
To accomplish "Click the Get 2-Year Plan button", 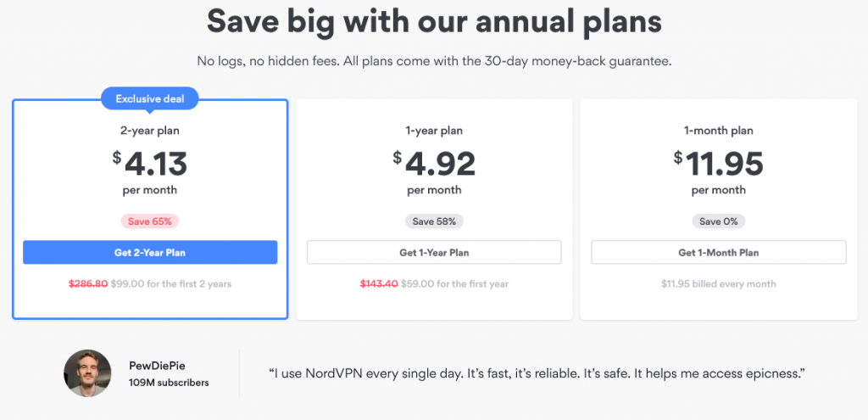I will tap(150, 252).
